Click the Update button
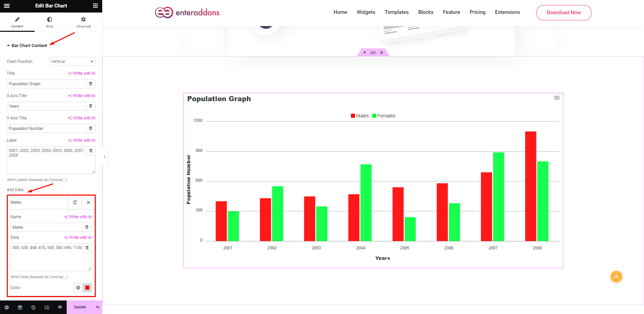The width and height of the screenshot is (644, 314). pyautogui.click(x=80, y=307)
